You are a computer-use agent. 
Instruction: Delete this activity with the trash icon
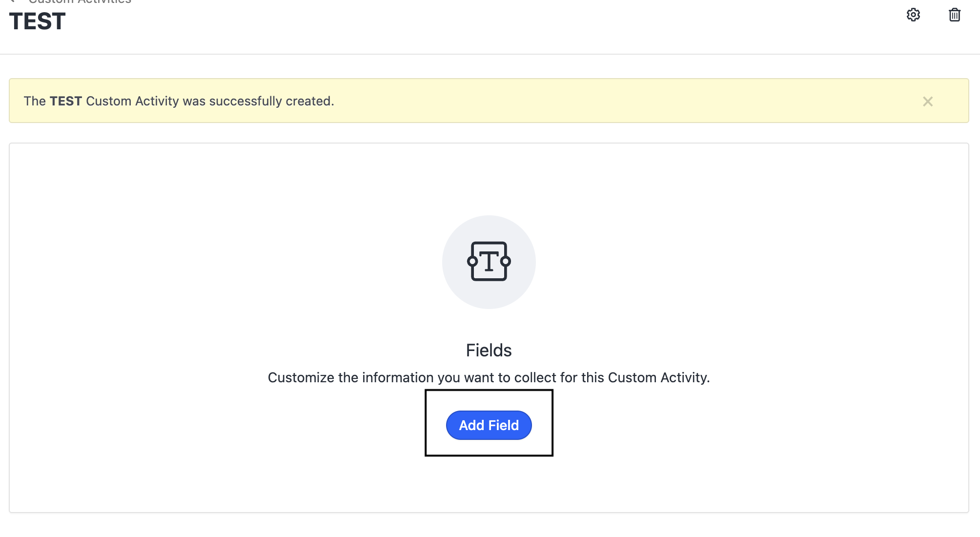954,15
